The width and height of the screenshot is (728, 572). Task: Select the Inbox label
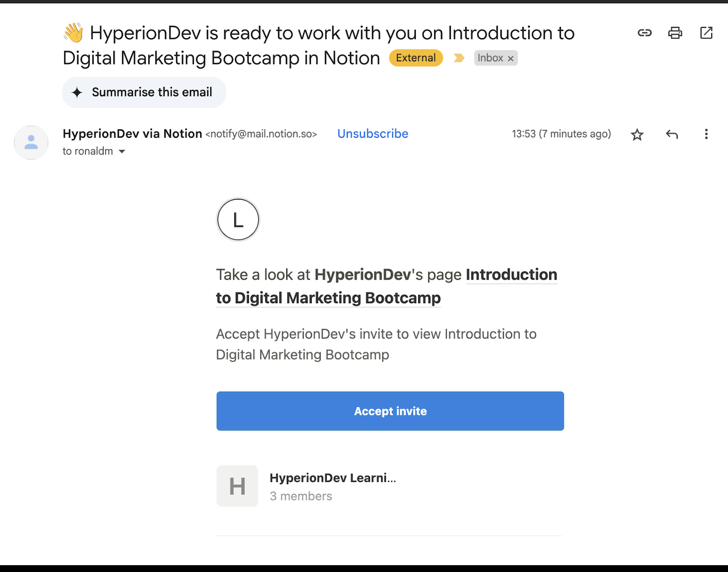[x=490, y=58]
